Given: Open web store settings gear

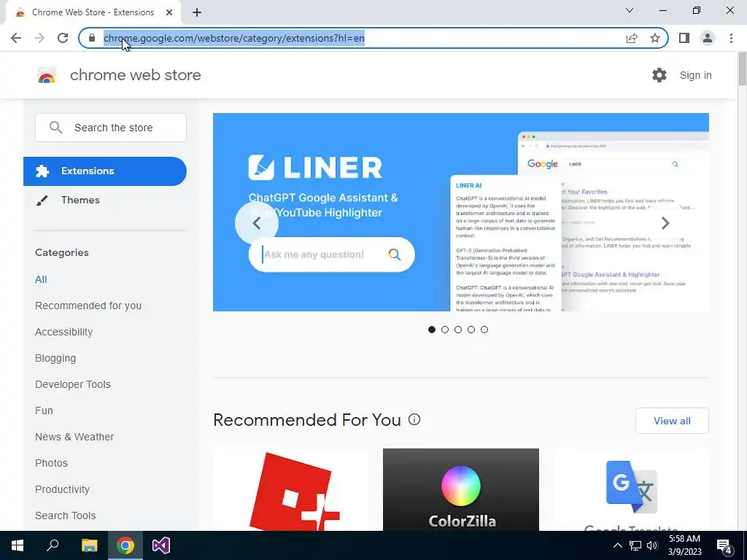Looking at the screenshot, I should (x=659, y=75).
